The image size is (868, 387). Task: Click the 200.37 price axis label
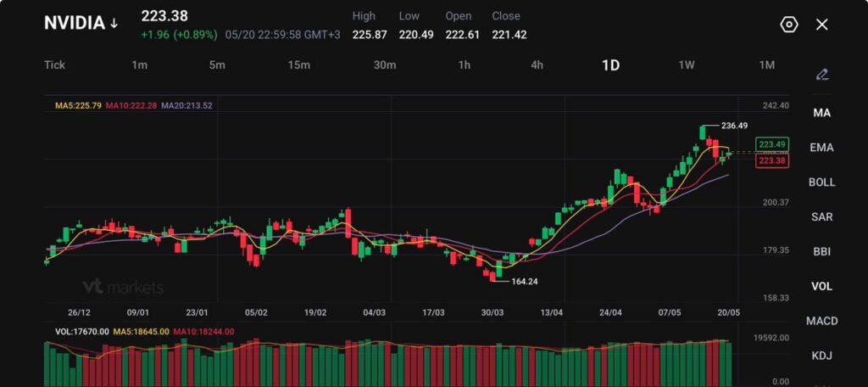776,203
